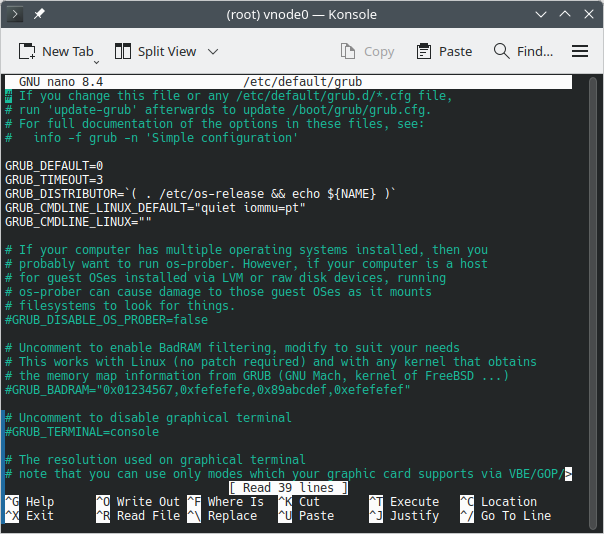
Task: Click the ^X Exit shortcut
Action: [30, 516]
